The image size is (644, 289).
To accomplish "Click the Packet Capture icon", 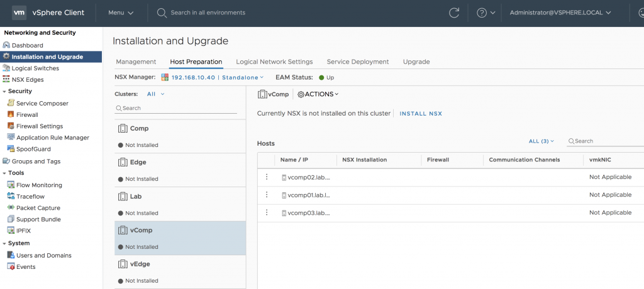I will pyautogui.click(x=11, y=208).
